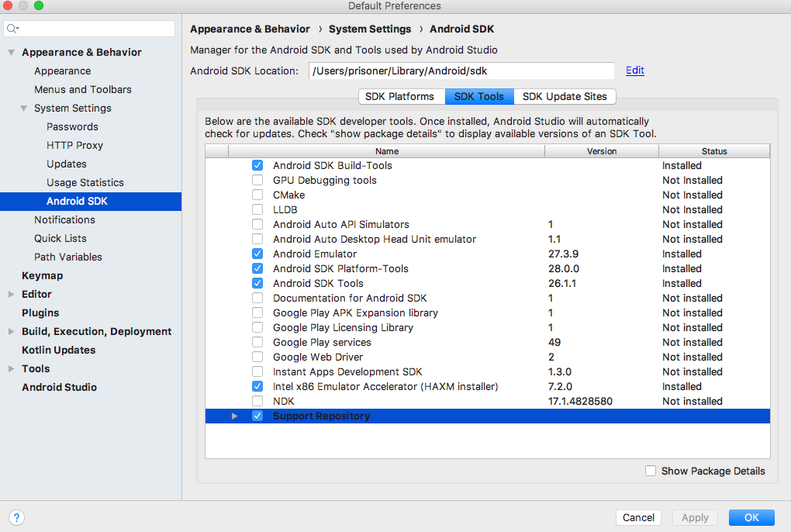
Task: Expand the Tools tree arrow
Action: click(11, 368)
